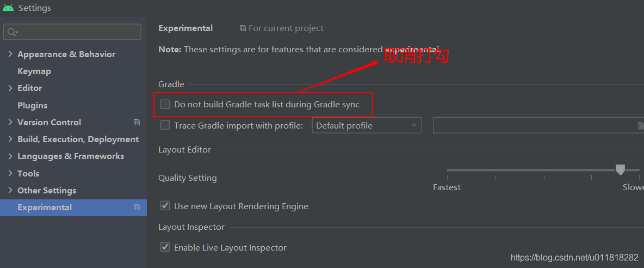644x268 pixels.
Task: Open the 'Default profile' dropdown
Action: pos(367,125)
